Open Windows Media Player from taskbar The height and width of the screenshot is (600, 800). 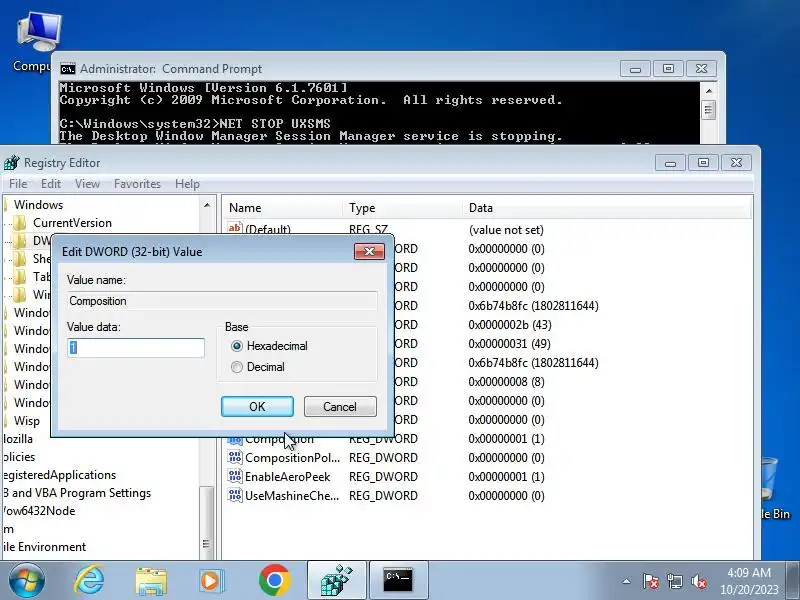tap(211, 581)
